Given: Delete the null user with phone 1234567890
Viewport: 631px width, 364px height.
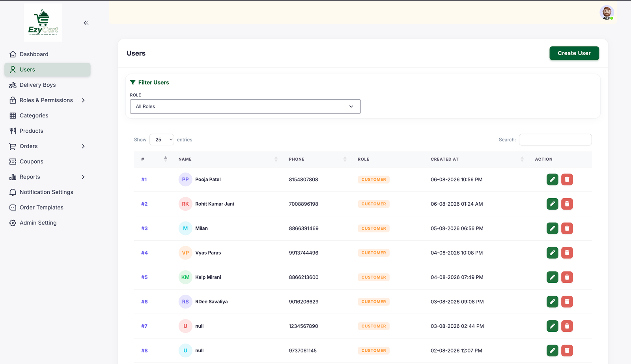Looking at the screenshot, I should pos(567,326).
